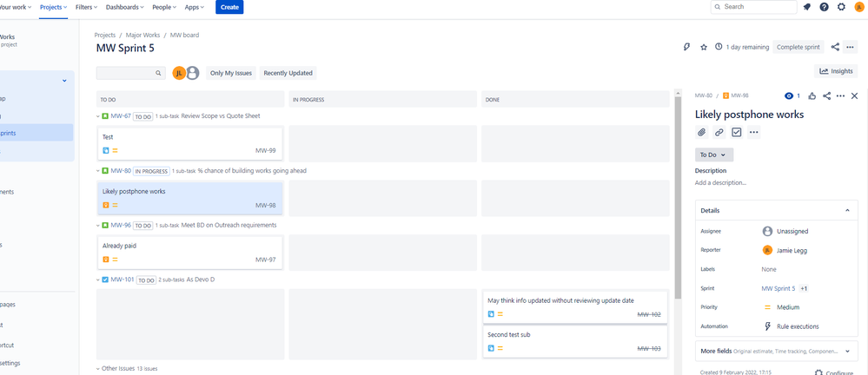Open the People menu

tap(164, 7)
